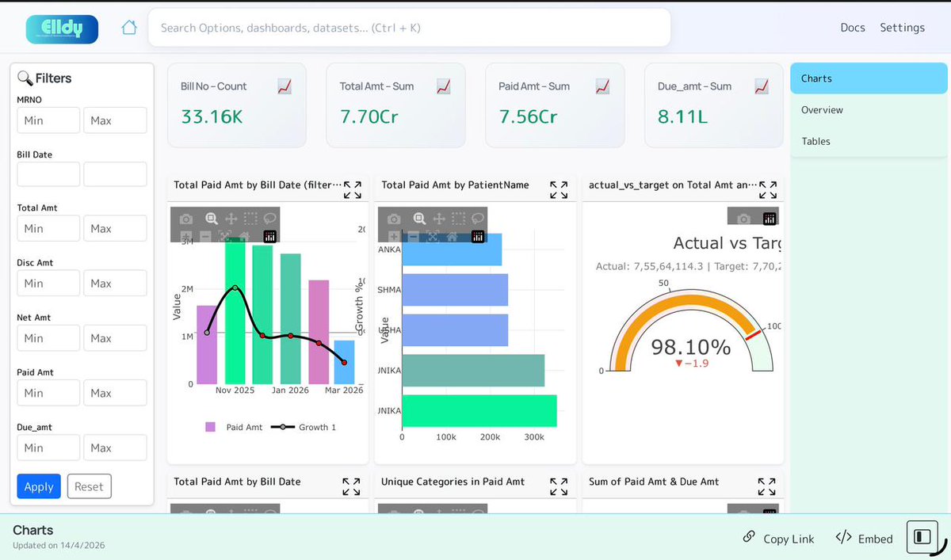Toggle Paid Amt series in chart legend
The width and height of the screenshot is (951, 560).
point(234,427)
